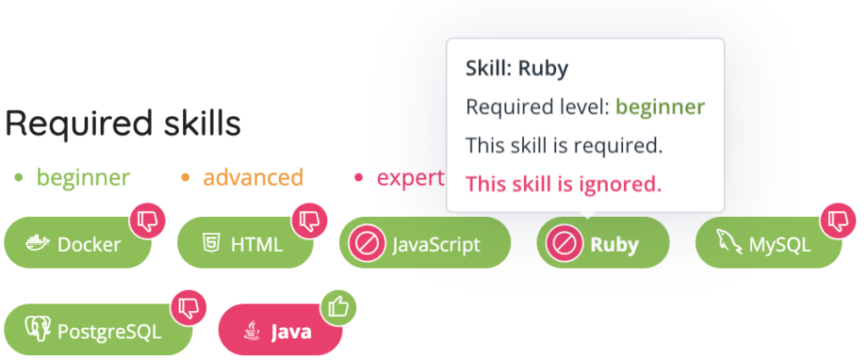The width and height of the screenshot is (868, 361).
Task: Click the thumbs-up badge on Java
Action: coord(338,307)
